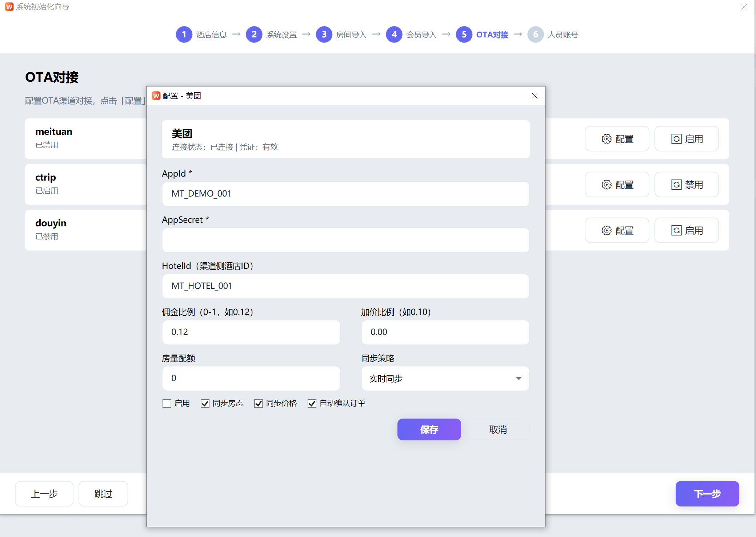Image resolution: width=756 pixels, height=537 pixels.
Task: Click the gear icon in douyin's 配置 button
Action: (607, 230)
